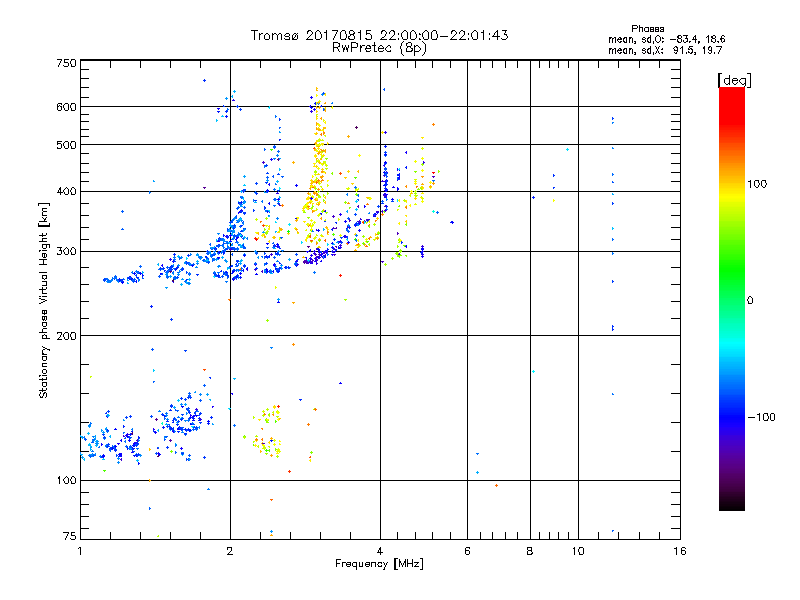The image size is (800, 600).
Task: Click the plot title 'Tromsø 20170815 22:00:00-22:01:43'
Action: (379, 35)
